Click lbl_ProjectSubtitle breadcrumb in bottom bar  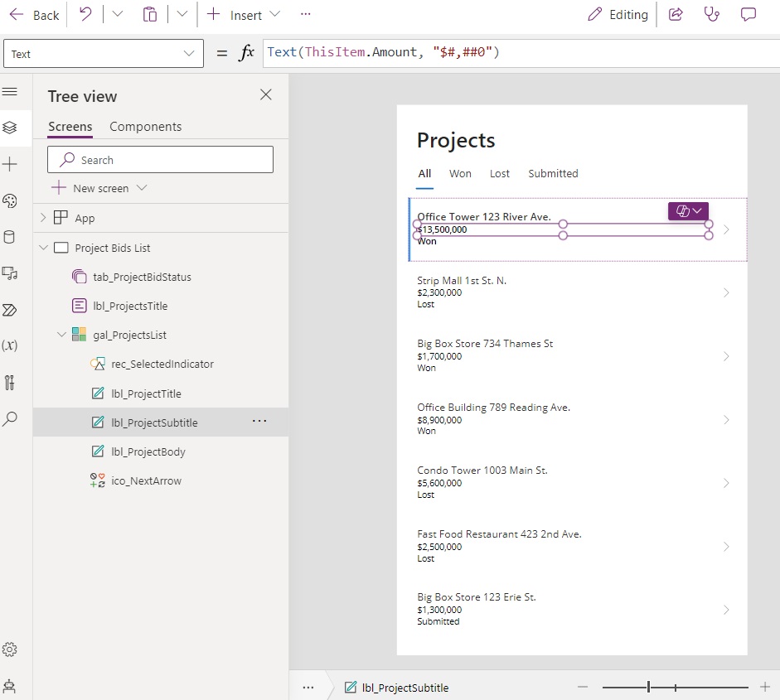click(x=396, y=688)
